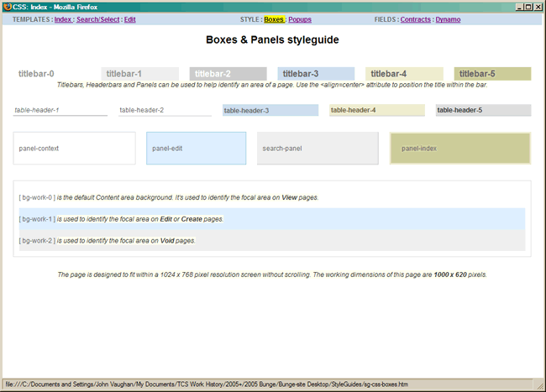Click the Titlebars, Headerbars and Panels description
The image size is (546, 392).
[x=272, y=85]
